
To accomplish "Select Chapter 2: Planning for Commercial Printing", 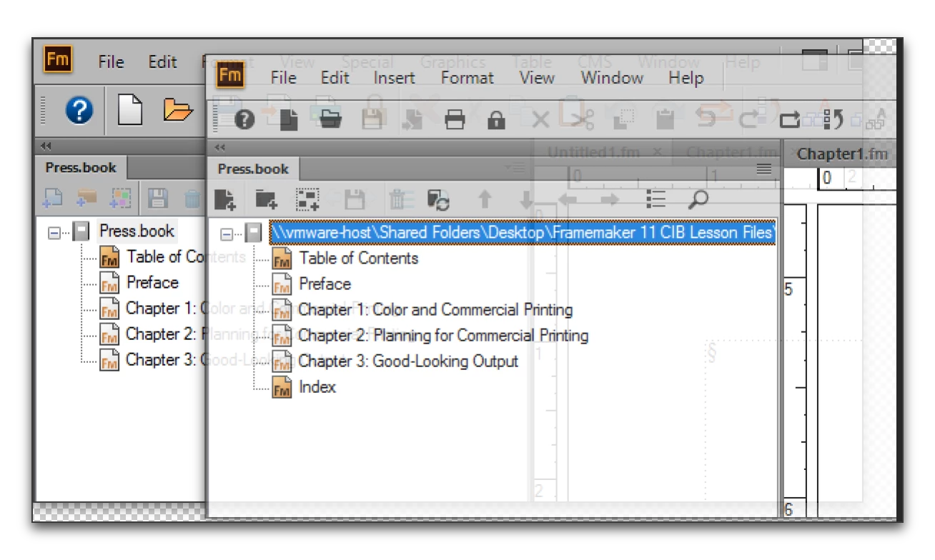I will (443, 336).
